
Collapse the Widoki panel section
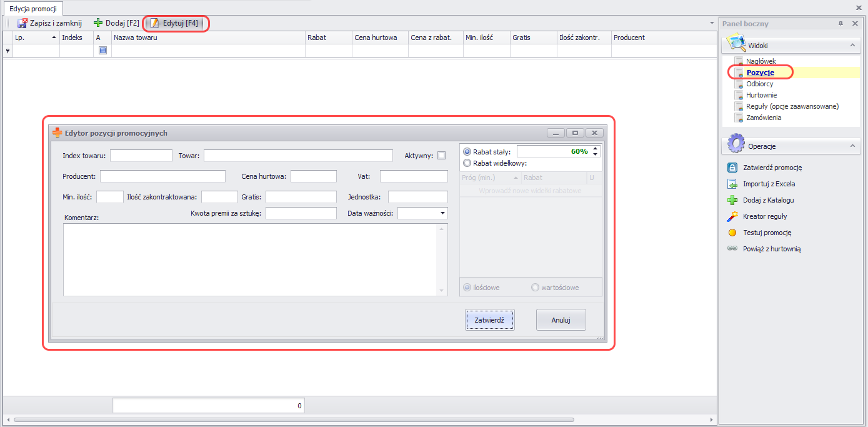[x=851, y=46]
